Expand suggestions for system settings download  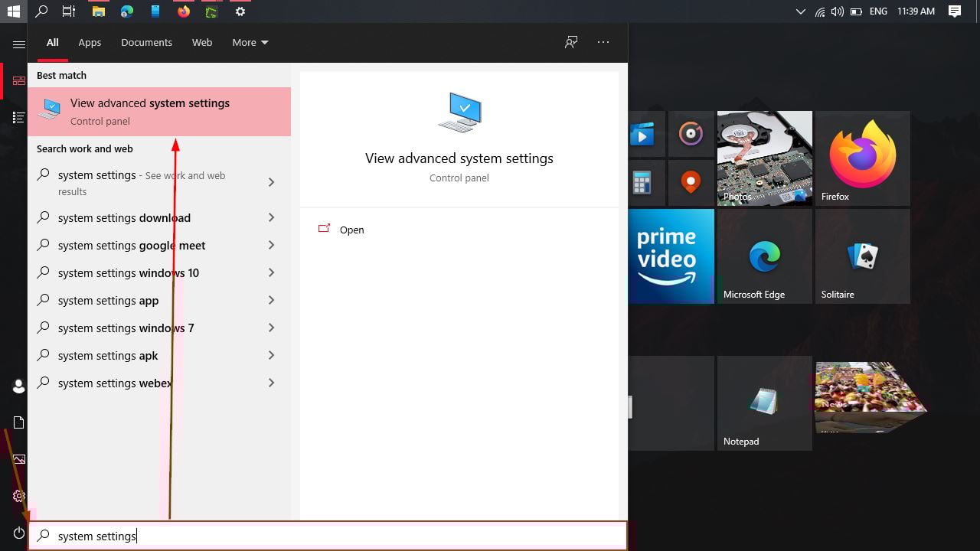(x=271, y=217)
